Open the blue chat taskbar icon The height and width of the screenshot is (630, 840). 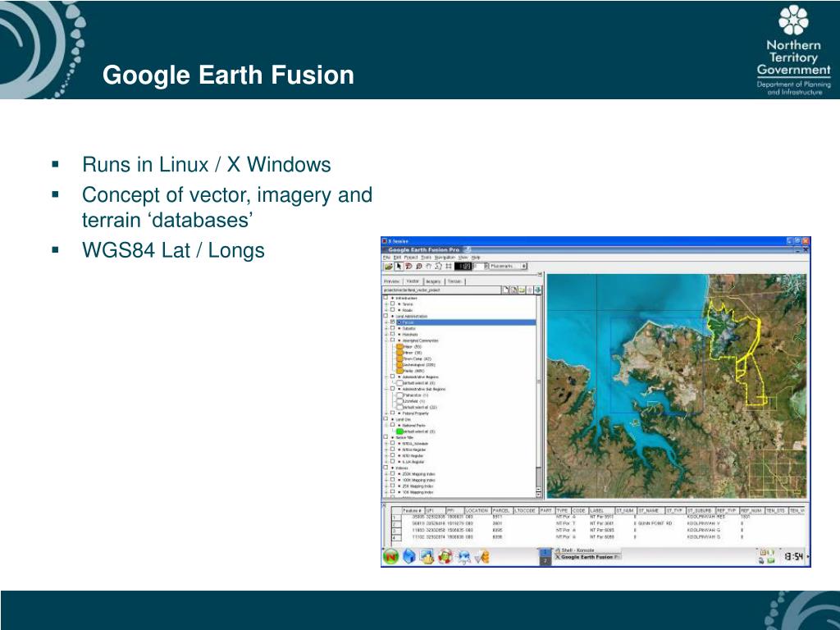(463, 557)
